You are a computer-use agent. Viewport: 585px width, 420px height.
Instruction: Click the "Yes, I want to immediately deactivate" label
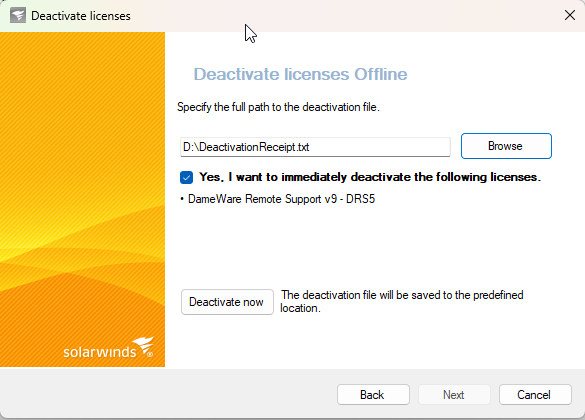[x=370, y=177]
